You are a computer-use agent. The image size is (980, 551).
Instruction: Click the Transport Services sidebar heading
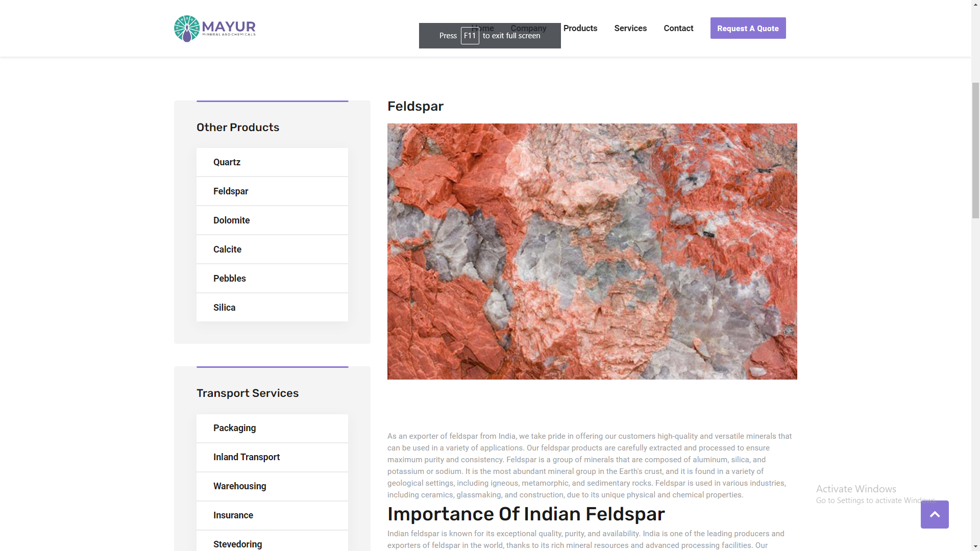(x=248, y=393)
